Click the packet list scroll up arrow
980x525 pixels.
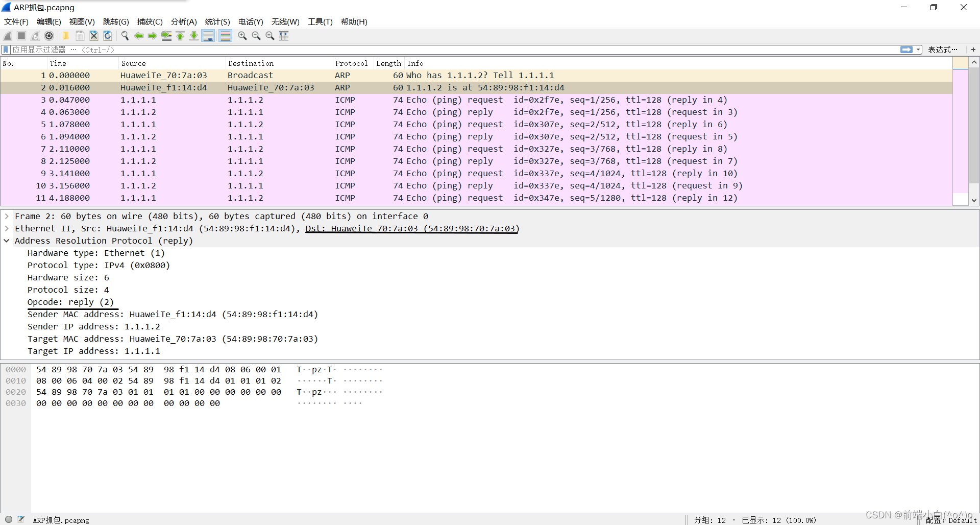click(x=974, y=62)
